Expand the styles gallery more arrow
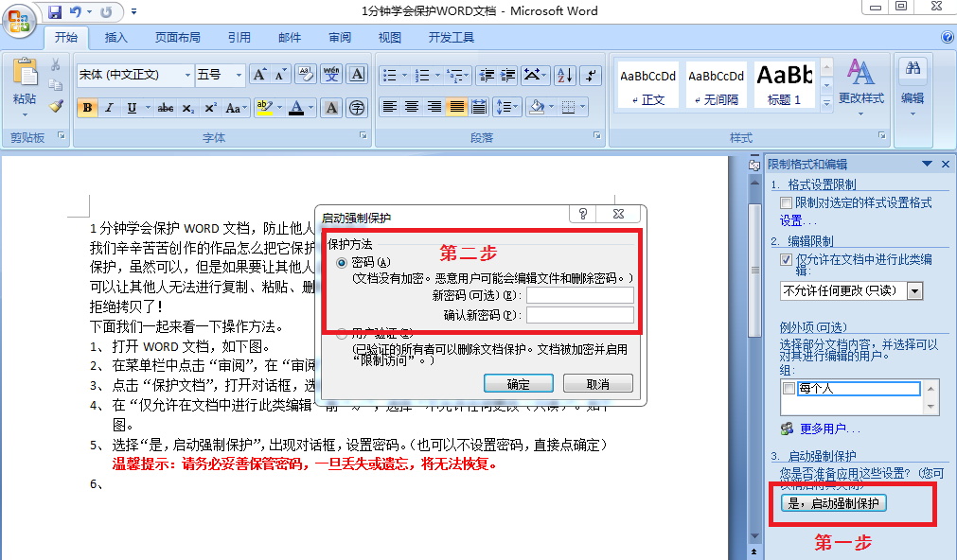957x560 pixels. (x=827, y=103)
